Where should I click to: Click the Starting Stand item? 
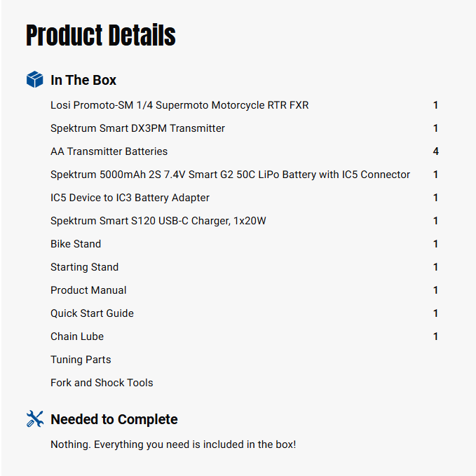coord(84,267)
